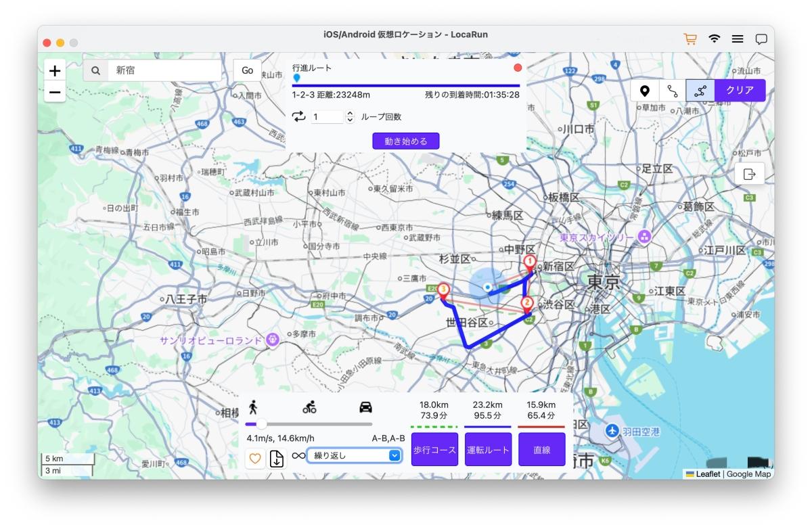Click the Wi-Fi connection icon
The image size is (812, 529).
coord(714,39)
